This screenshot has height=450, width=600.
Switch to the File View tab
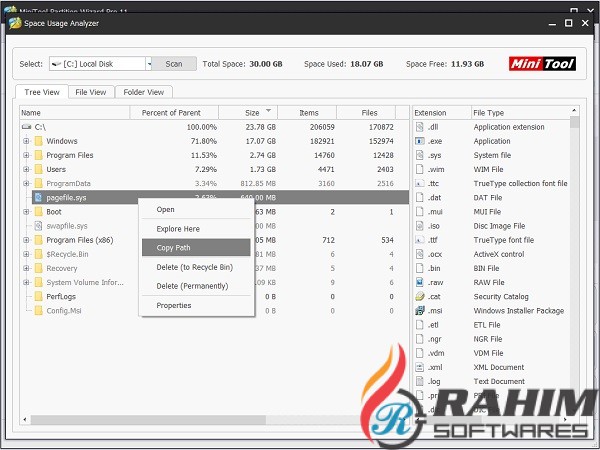(91, 92)
